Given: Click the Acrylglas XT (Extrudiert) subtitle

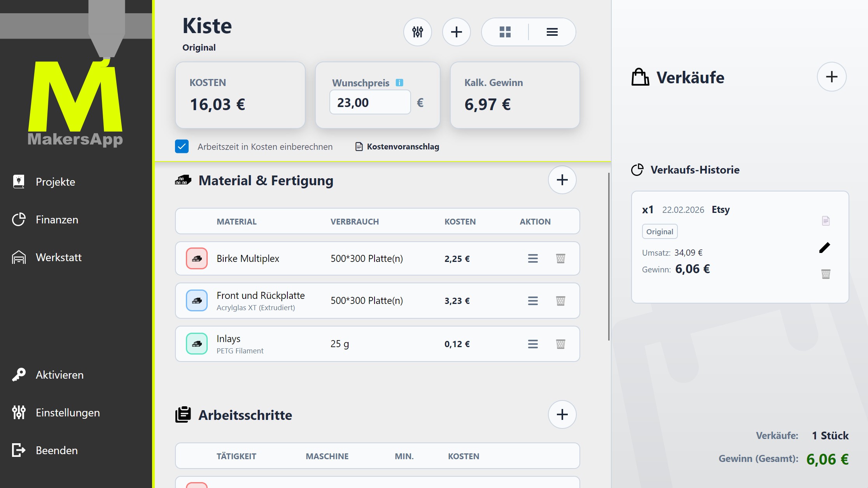Looking at the screenshot, I should [x=256, y=307].
